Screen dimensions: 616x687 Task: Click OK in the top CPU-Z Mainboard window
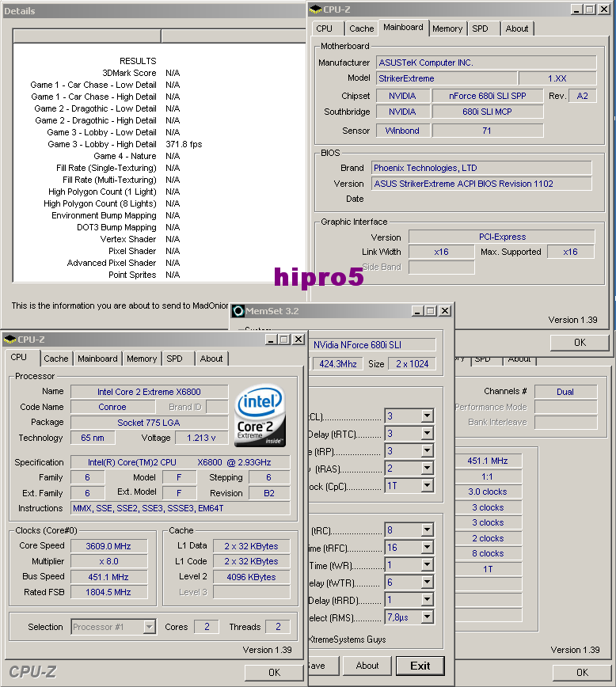click(x=580, y=343)
